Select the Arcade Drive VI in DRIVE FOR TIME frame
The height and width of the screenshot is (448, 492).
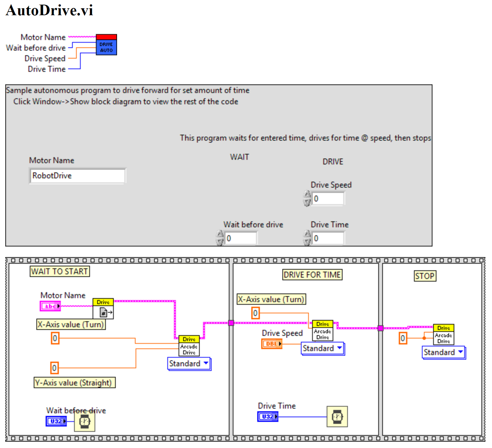pyautogui.click(x=323, y=331)
